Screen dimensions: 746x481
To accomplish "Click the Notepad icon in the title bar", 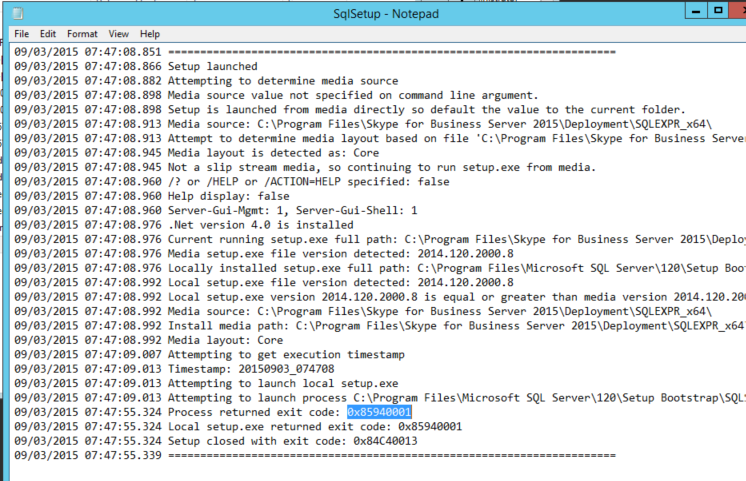I will tap(18, 13).
